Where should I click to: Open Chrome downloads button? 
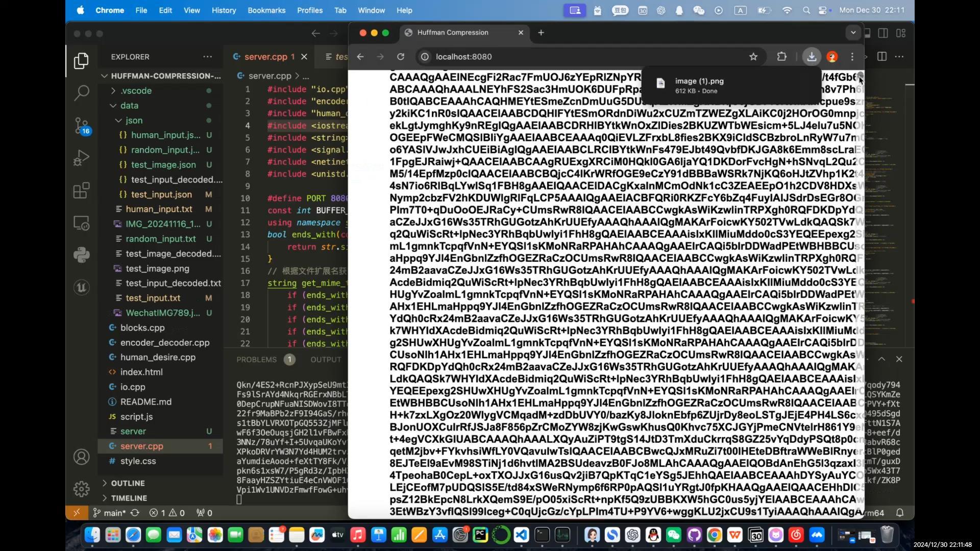812,57
